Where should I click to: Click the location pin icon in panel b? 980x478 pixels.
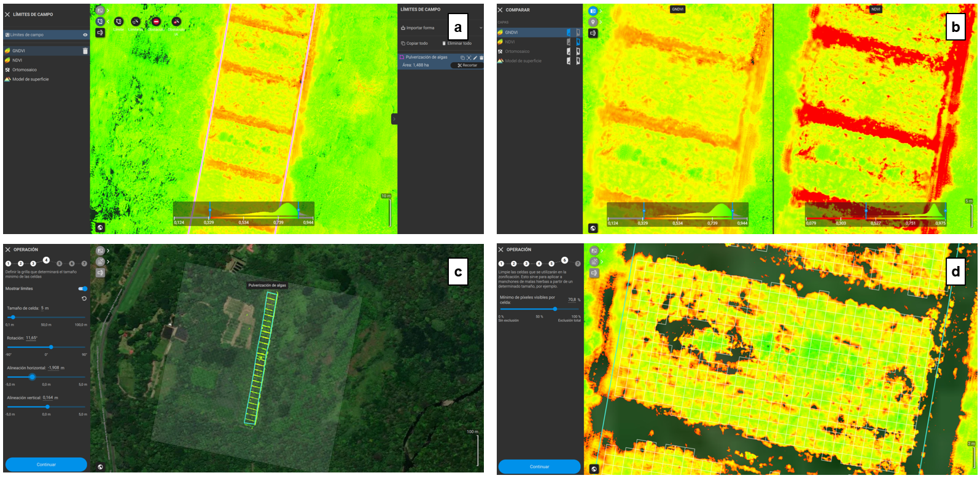[593, 22]
